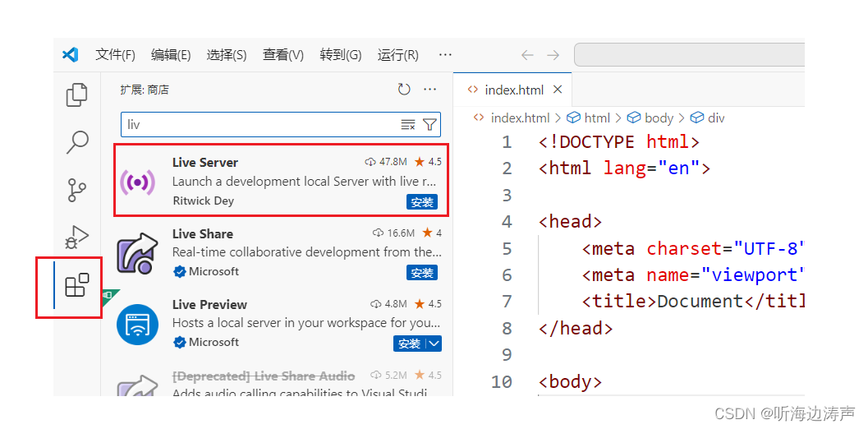The image size is (868, 429).
Task: Open the Search magnifier in activity bar
Action: pyautogui.click(x=77, y=142)
